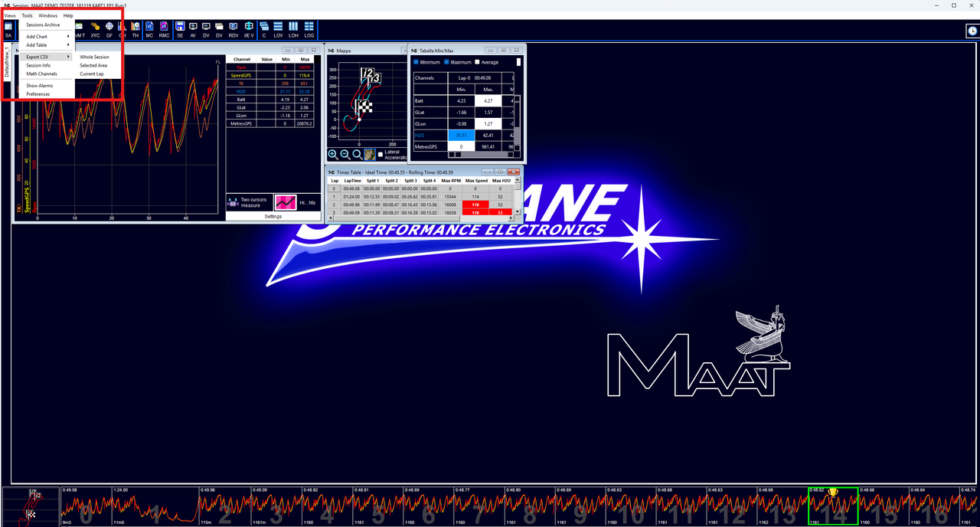Open the Windows menu
980x527 pixels.
[48, 15]
